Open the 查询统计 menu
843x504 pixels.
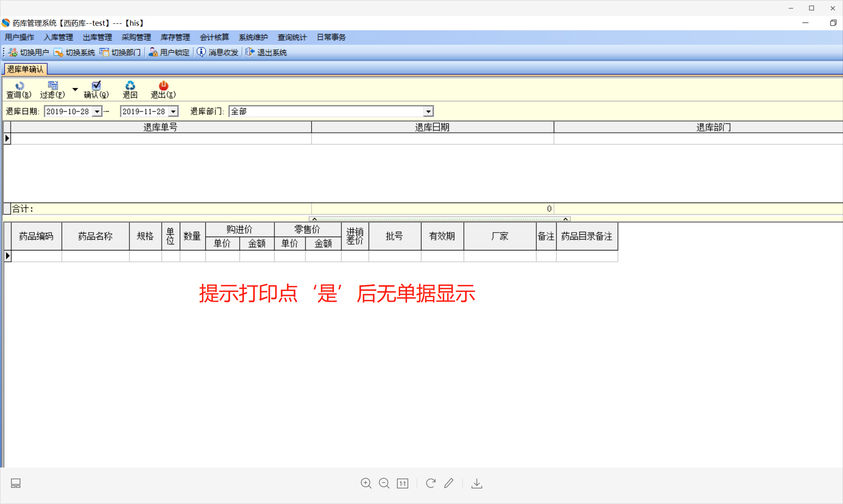pyautogui.click(x=292, y=37)
